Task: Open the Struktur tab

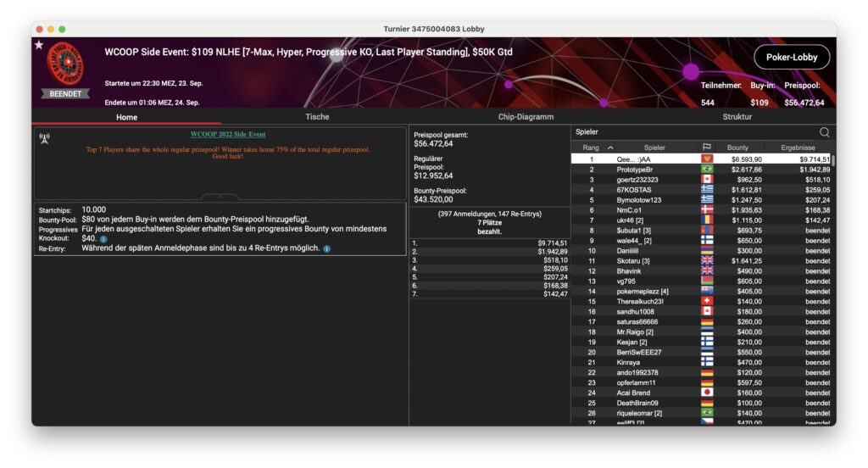Action: click(737, 117)
